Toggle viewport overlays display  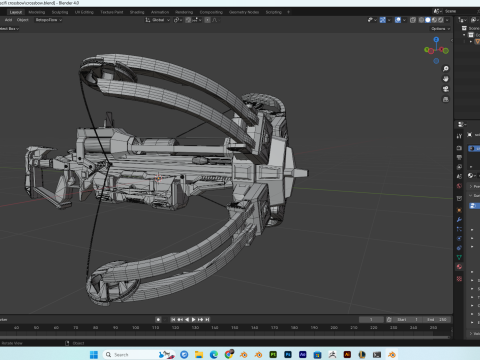(x=398, y=20)
